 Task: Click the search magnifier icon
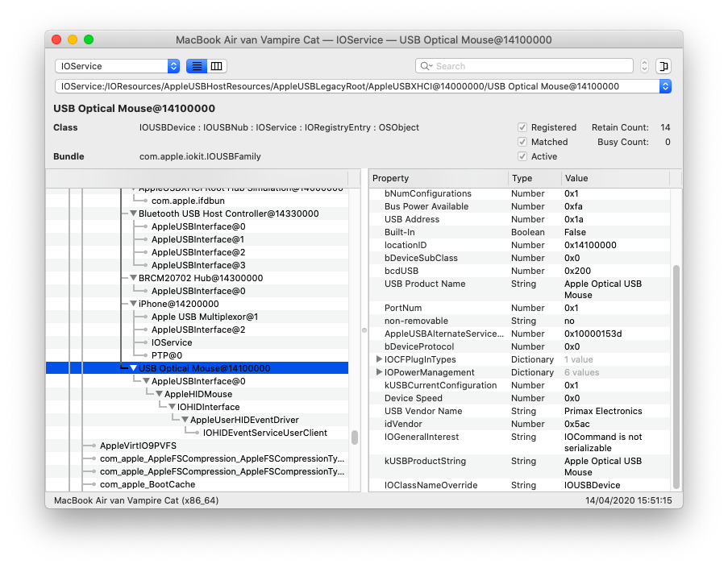click(426, 66)
